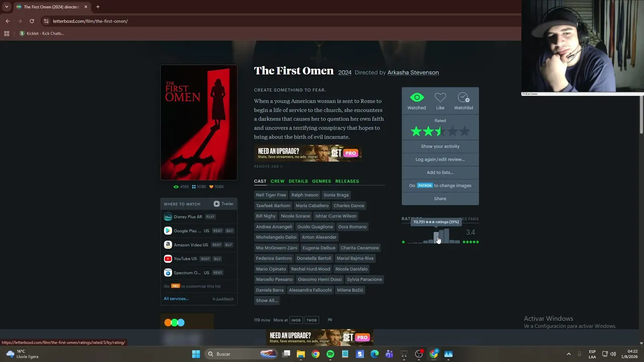This screenshot has width=644, height=362.
Task: Click RENT for Spectrum On Demand
Action: point(217,273)
